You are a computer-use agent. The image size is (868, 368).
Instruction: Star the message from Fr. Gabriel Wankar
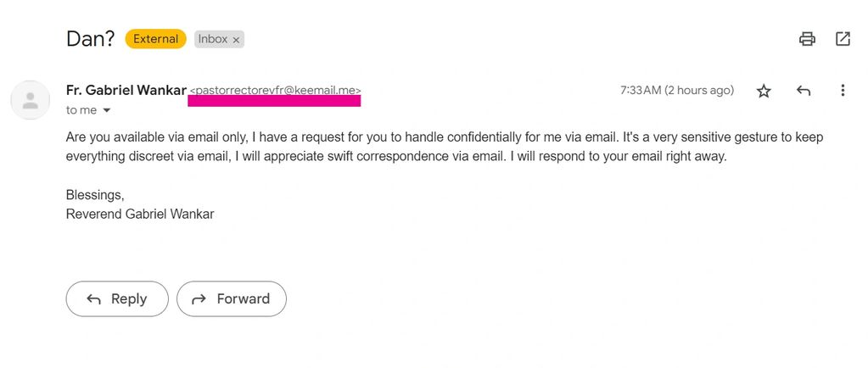(x=764, y=91)
